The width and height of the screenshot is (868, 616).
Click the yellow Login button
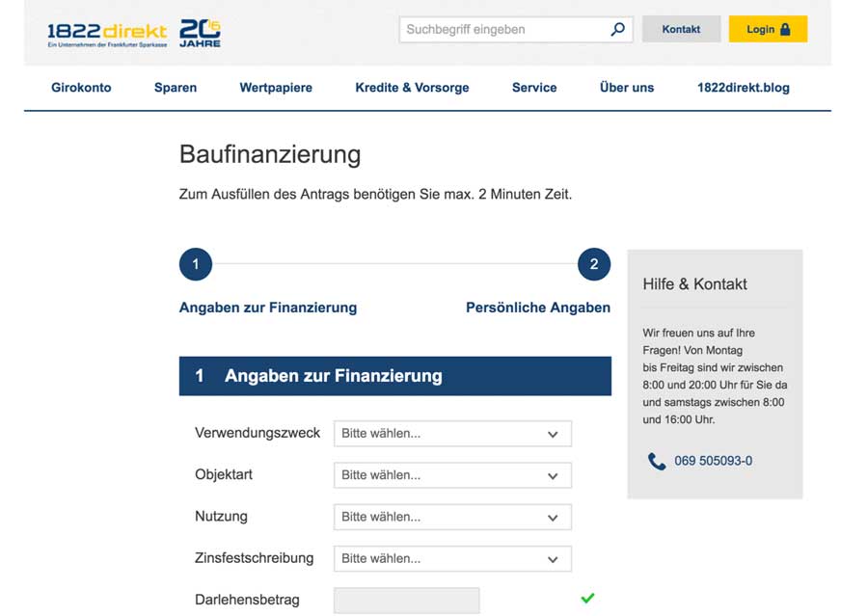pyautogui.click(x=768, y=29)
